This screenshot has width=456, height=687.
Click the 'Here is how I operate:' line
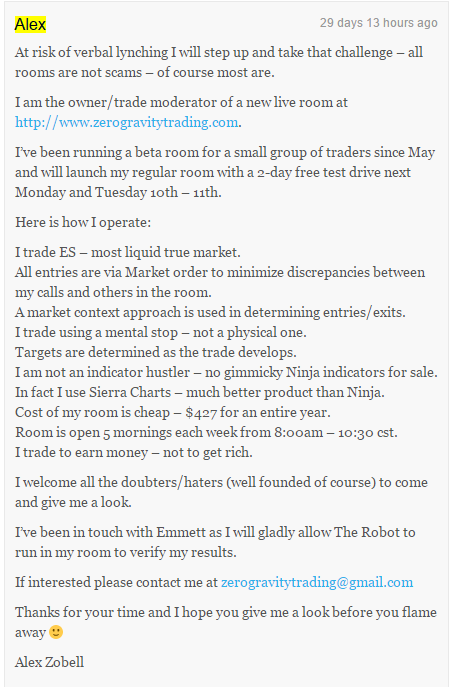83,222
